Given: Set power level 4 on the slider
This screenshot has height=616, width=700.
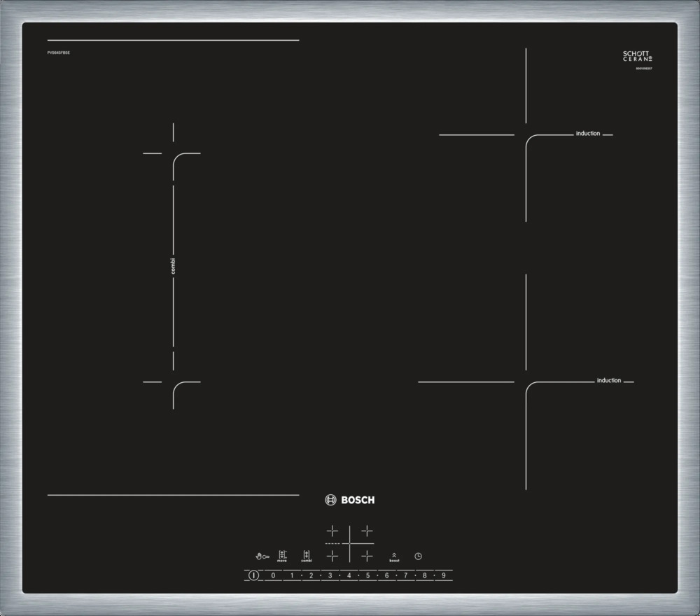Looking at the screenshot, I should [x=349, y=575].
